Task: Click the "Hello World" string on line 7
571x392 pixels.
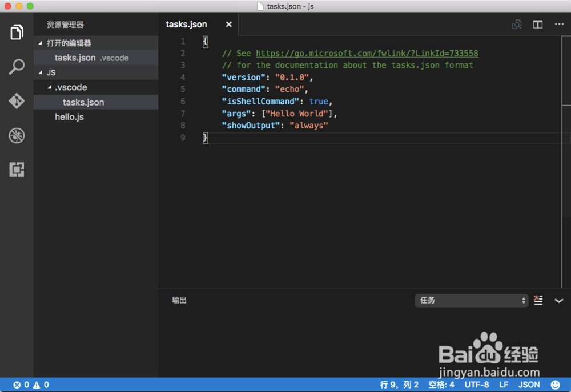Action: pos(297,114)
